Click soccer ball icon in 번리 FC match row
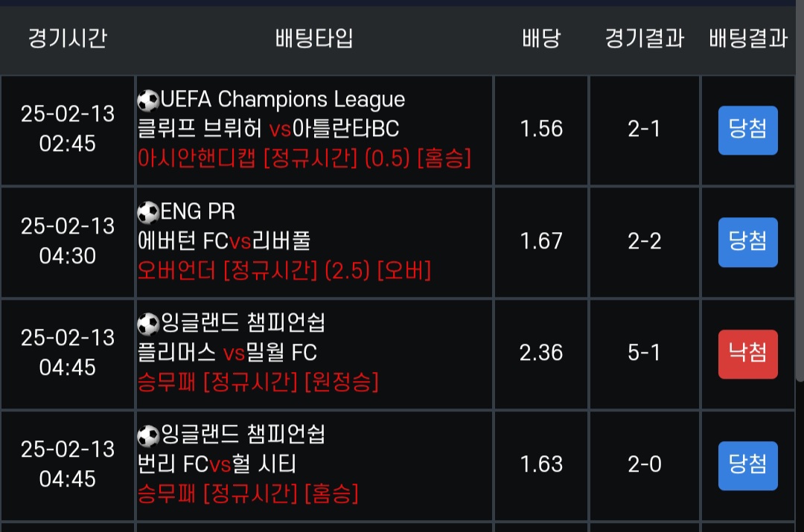This screenshot has height=532, width=804. coord(149,435)
